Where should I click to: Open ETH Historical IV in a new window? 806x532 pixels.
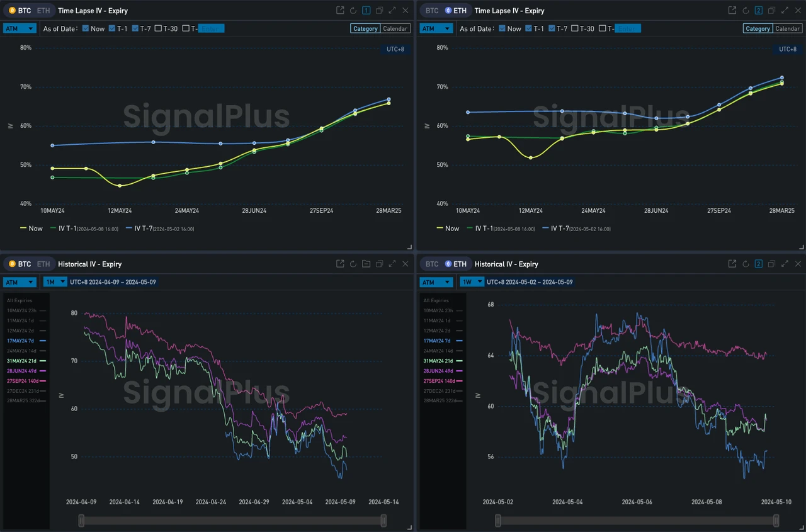[x=732, y=264]
